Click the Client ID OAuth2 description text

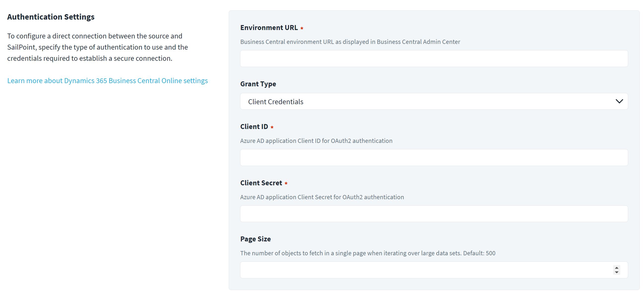(x=316, y=141)
